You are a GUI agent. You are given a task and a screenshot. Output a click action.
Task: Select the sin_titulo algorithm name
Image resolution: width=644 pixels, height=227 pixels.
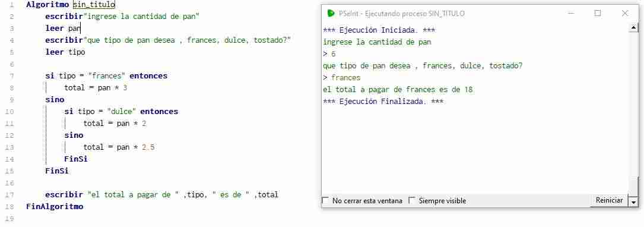pos(94,5)
